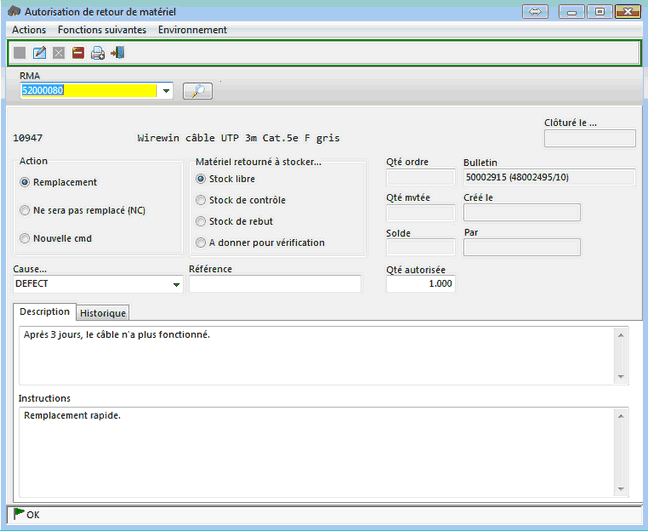Open the Environnement menu

pyautogui.click(x=192, y=30)
